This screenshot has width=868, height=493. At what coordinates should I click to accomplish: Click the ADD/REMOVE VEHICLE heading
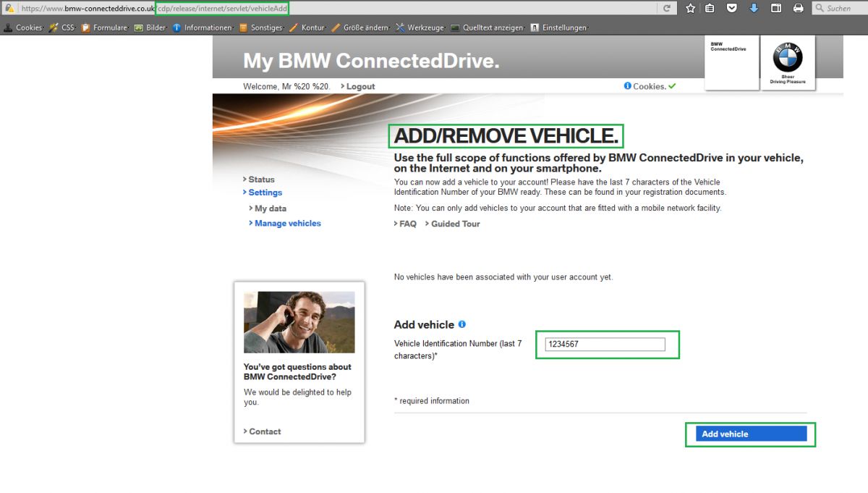click(x=506, y=136)
